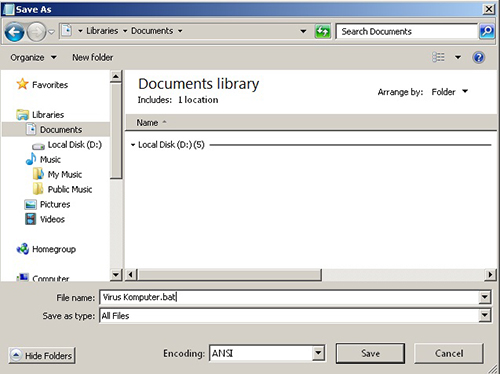
Task: Open the Organize menu
Action: 33,58
